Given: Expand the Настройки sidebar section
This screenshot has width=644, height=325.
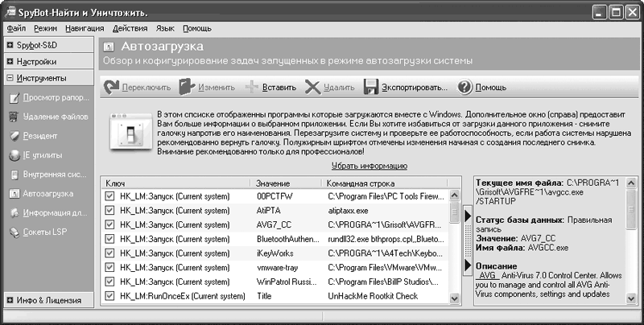Looking at the screenshot, I should click(10, 62).
